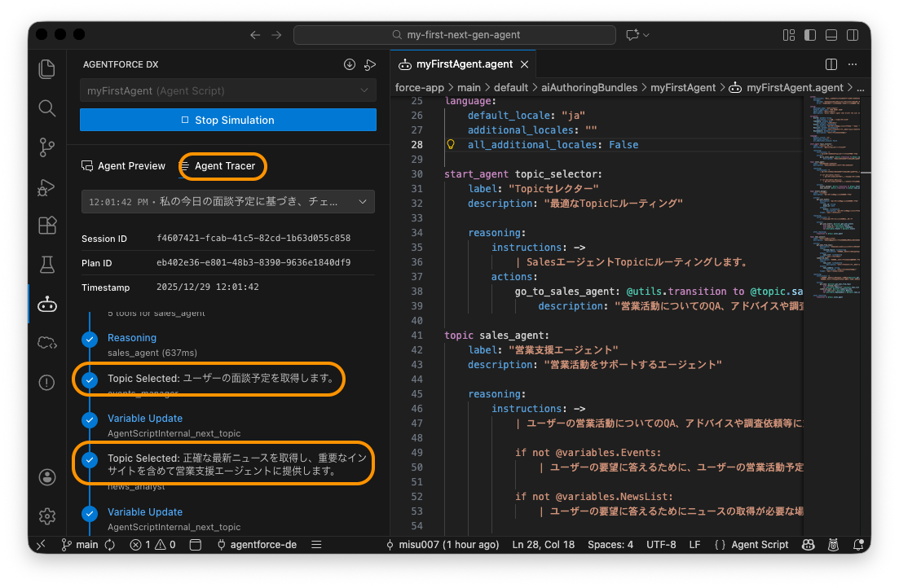Open the LF end-of-line selector

(694, 545)
